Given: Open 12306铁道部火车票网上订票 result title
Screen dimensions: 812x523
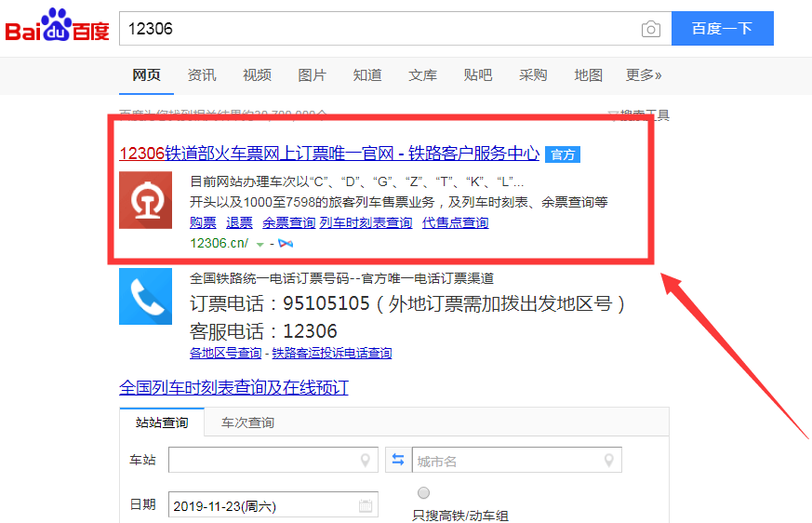Looking at the screenshot, I should [x=329, y=154].
